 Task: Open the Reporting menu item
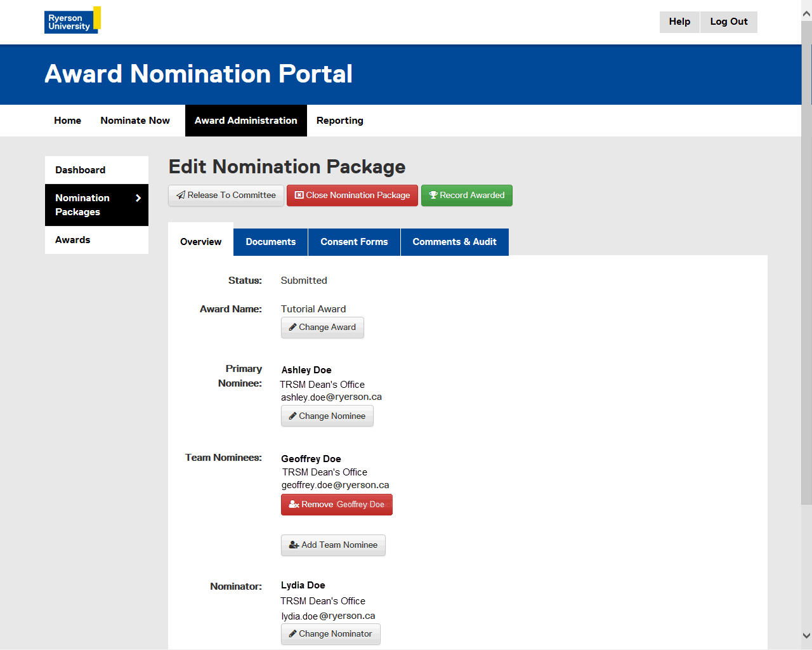[x=339, y=121]
